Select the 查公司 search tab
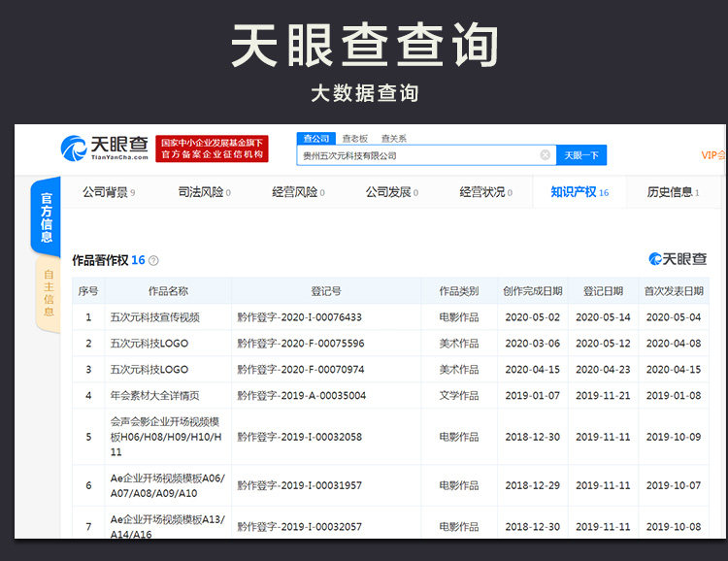728x561 pixels. [315, 139]
